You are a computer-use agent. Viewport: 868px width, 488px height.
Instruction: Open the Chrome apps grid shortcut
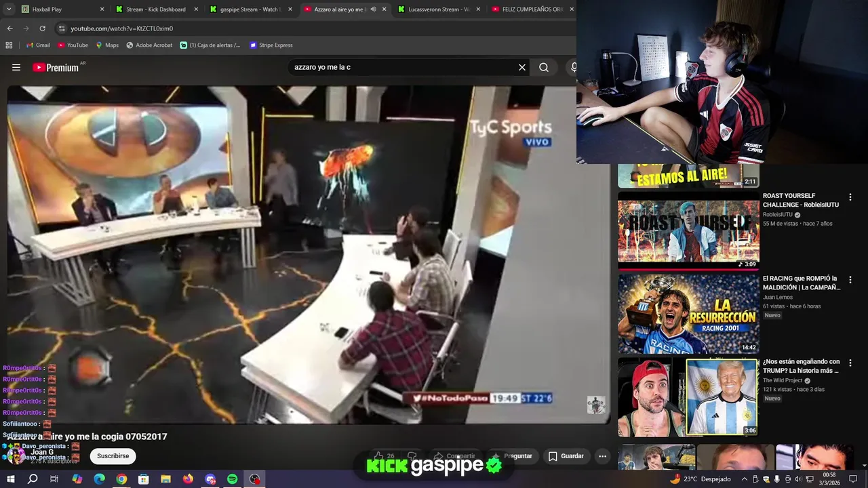9,45
